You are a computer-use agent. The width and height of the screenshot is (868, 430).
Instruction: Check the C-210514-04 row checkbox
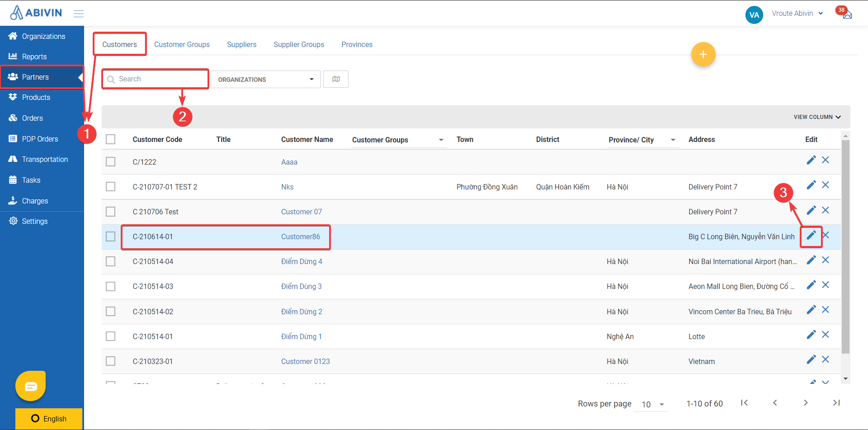(111, 261)
